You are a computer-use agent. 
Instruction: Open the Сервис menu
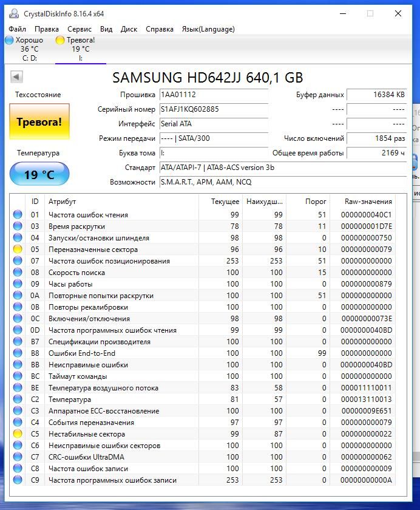pyautogui.click(x=80, y=29)
